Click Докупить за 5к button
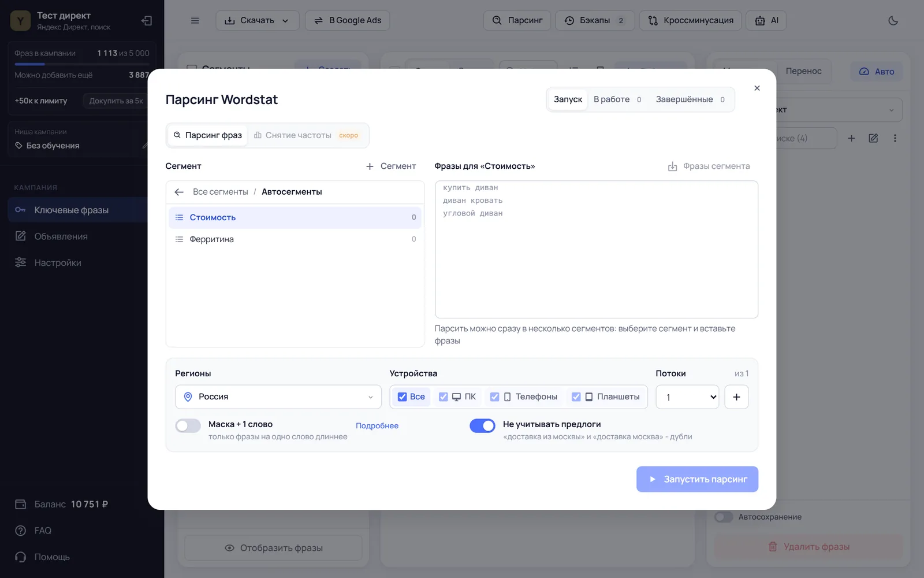This screenshot has height=578, width=924. tap(115, 101)
